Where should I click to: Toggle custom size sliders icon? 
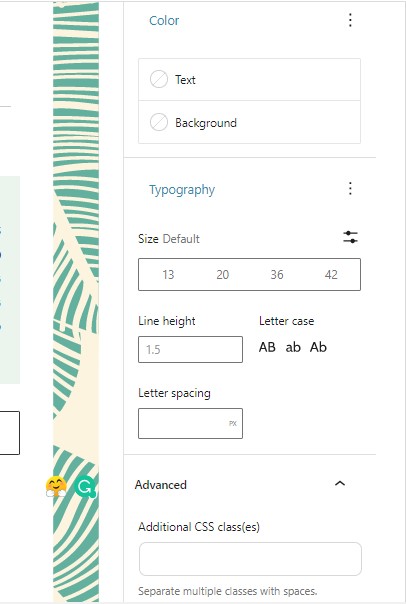(x=350, y=237)
